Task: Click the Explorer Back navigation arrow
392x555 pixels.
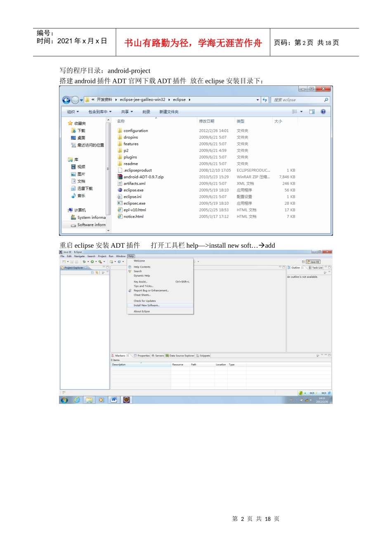Action: (x=66, y=100)
